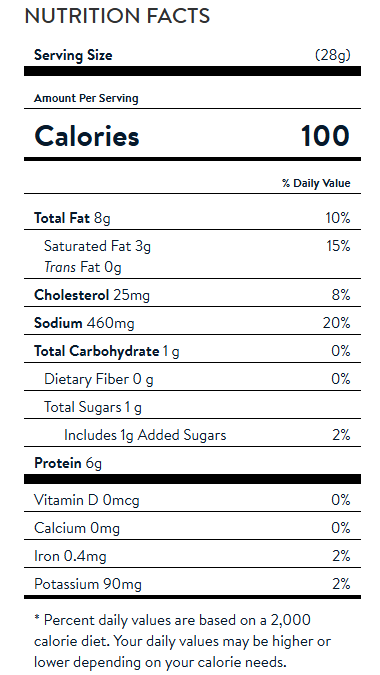Click the 20% Sodium daily value

[x=337, y=323]
